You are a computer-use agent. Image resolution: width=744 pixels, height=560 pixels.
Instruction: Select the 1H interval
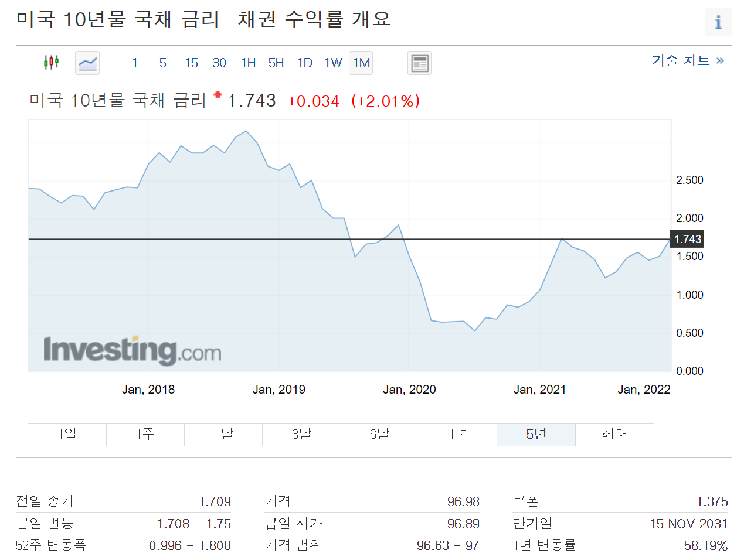249,63
